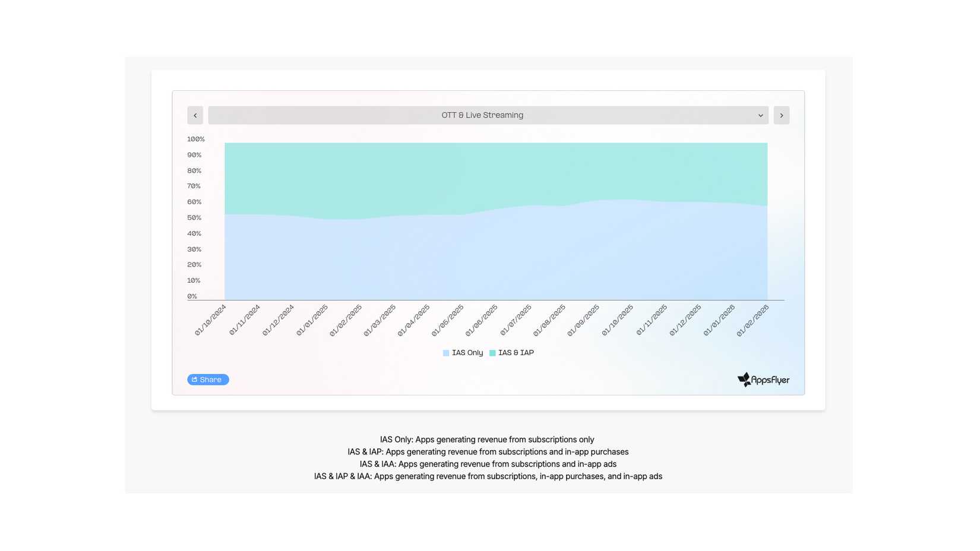
Task: Click the 01/02/2026 date label on the x-axis
Action: (x=753, y=321)
